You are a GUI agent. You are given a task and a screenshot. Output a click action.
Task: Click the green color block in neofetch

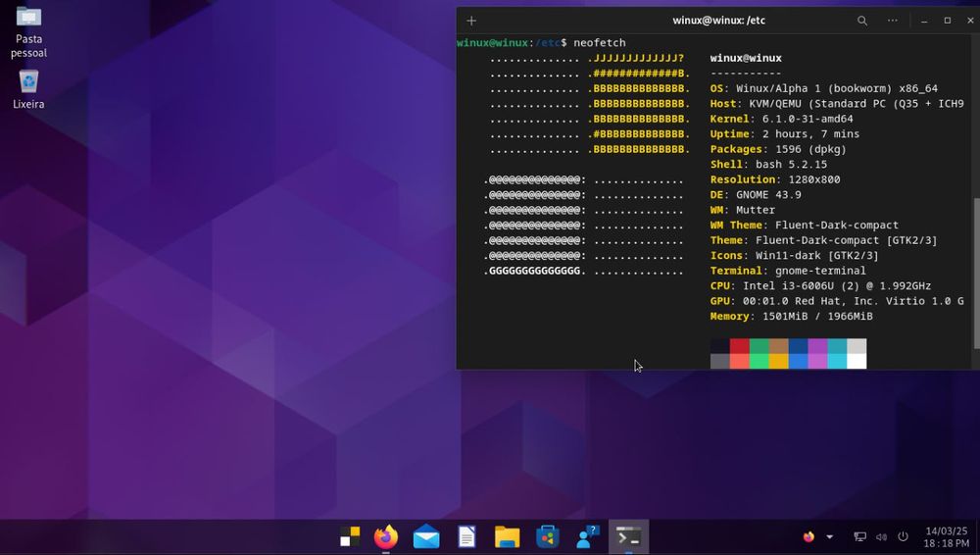tap(759, 346)
